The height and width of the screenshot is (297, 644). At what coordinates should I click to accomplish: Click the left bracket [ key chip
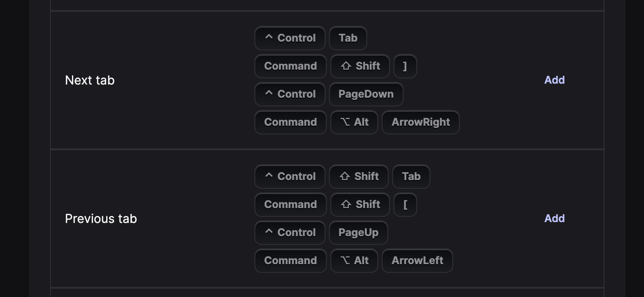tap(405, 205)
